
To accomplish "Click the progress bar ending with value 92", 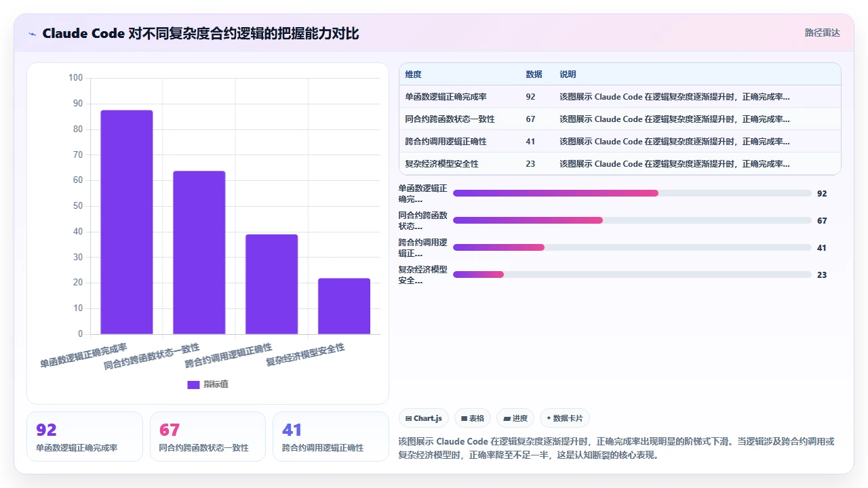I will 632,193.
